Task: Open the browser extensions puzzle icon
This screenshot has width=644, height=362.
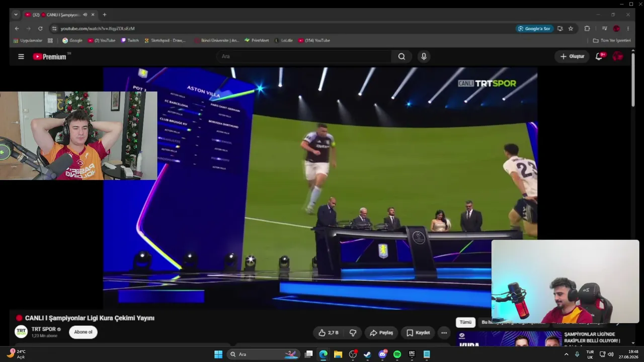Action: coord(587,29)
